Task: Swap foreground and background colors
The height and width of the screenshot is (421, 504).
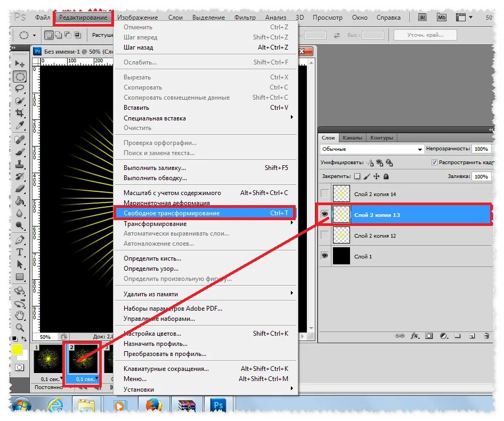Action: (x=24, y=338)
